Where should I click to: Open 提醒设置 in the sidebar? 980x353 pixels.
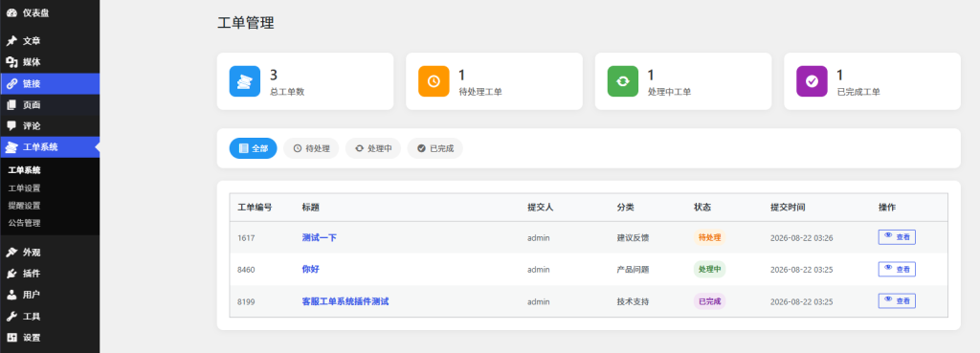(24, 206)
